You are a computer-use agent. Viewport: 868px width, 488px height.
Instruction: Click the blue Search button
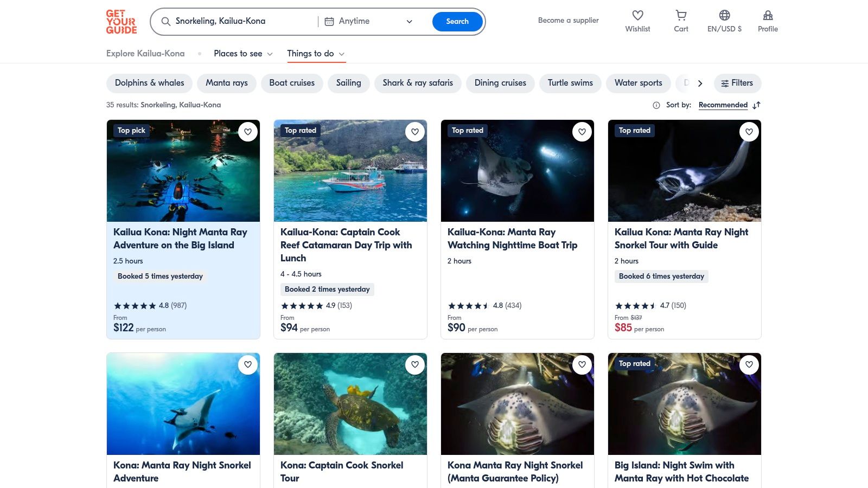457,22
